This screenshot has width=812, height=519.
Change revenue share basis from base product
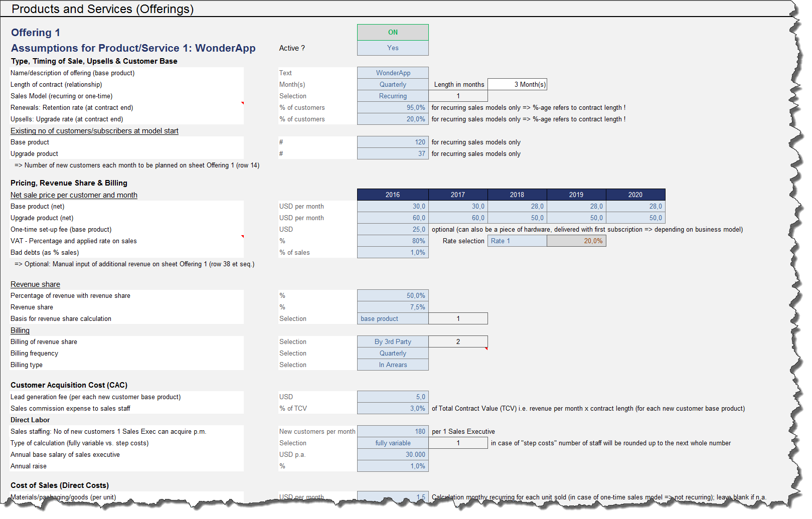click(x=392, y=318)
